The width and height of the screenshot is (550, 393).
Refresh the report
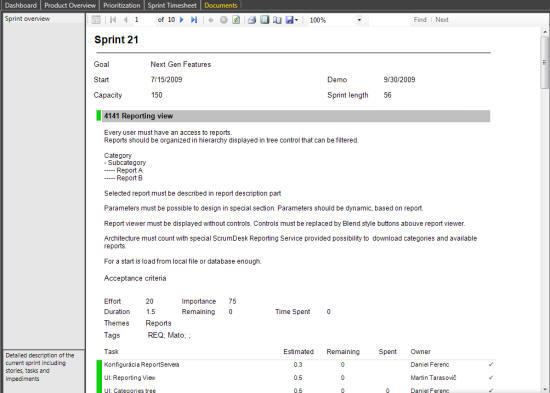pyautogui.click(x=236, y=20)
